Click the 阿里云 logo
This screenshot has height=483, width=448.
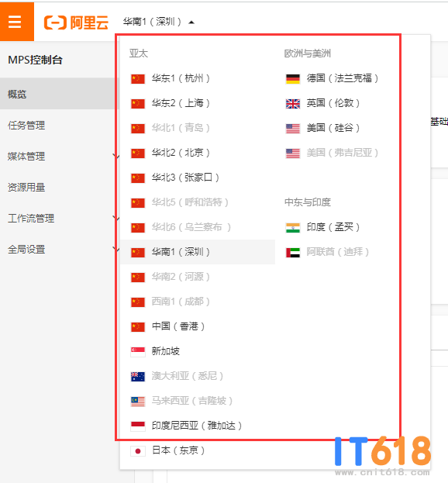coord(77,22)
